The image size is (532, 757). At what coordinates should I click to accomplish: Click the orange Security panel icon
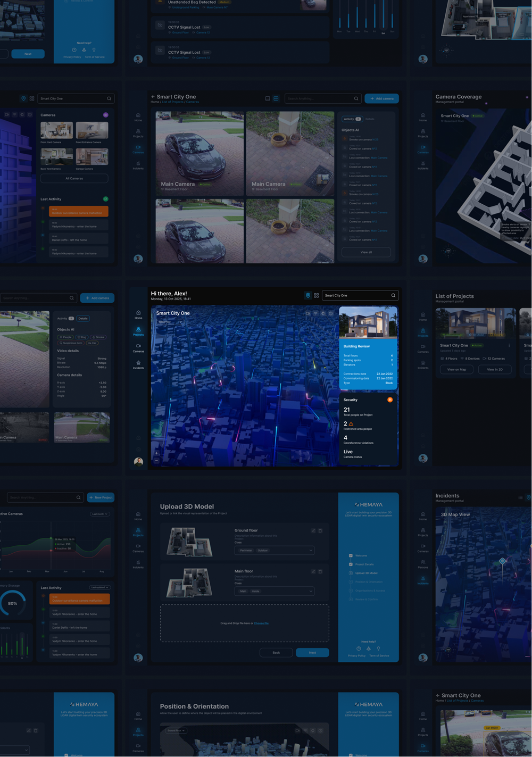click(x=390, y=400)
